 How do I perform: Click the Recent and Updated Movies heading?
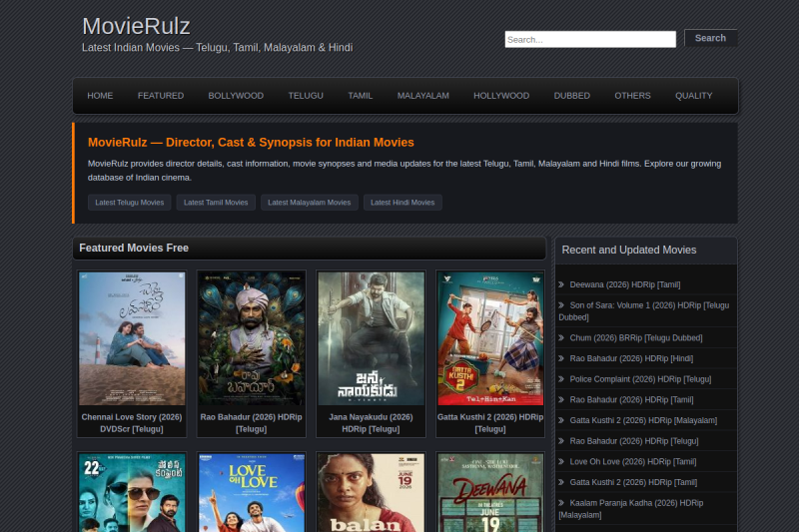629,250
